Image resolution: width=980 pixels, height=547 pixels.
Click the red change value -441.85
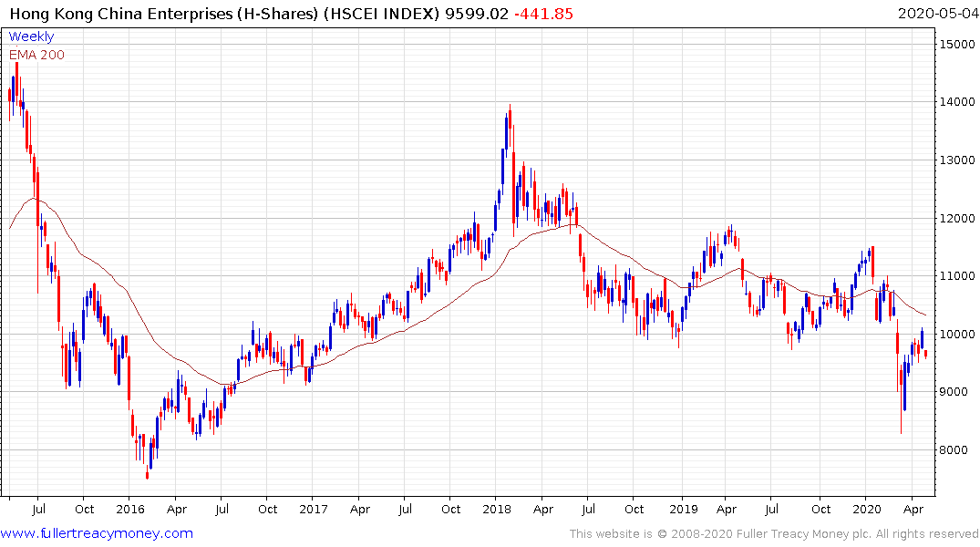point(543,14)
